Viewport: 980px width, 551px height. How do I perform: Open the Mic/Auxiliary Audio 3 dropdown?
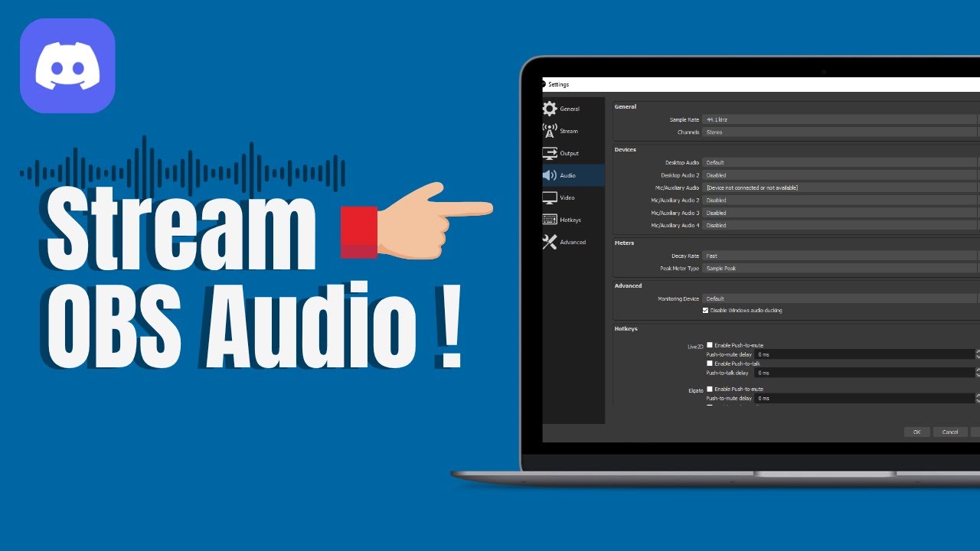coord(841,213)
